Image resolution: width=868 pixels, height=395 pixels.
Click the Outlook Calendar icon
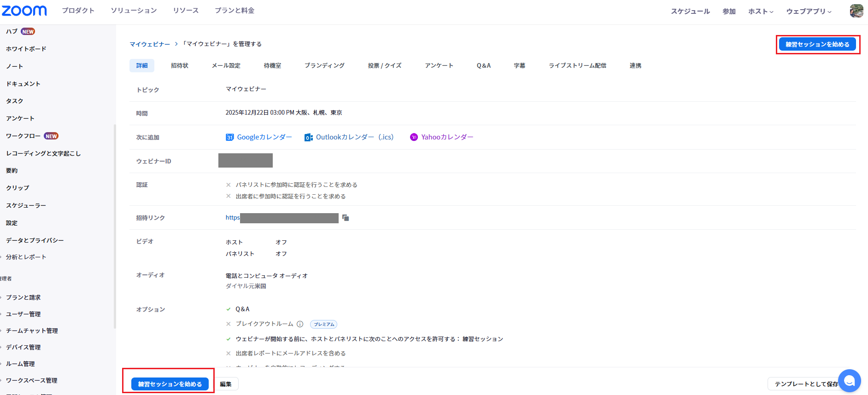coord(308,137)
